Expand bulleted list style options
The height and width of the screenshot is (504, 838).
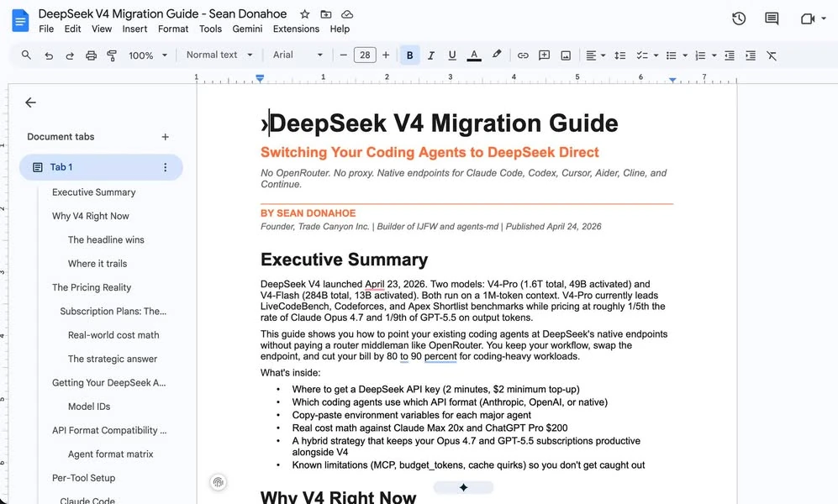point(685,55)
